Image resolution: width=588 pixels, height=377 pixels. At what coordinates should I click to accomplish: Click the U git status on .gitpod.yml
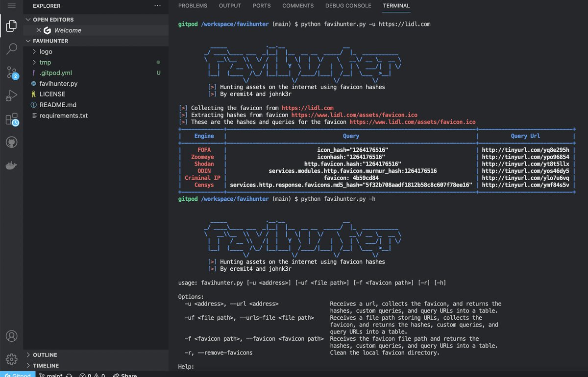[158, 73]
